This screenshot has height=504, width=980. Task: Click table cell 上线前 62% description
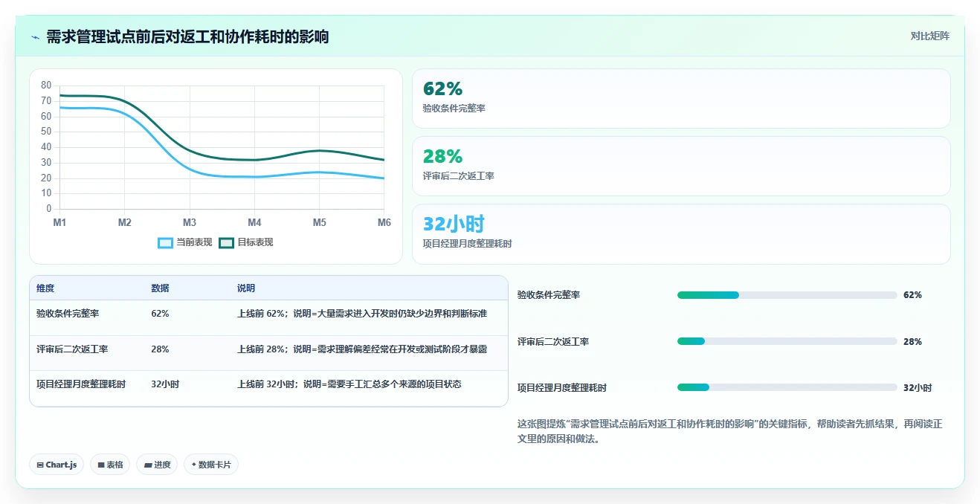coord(362,314)
